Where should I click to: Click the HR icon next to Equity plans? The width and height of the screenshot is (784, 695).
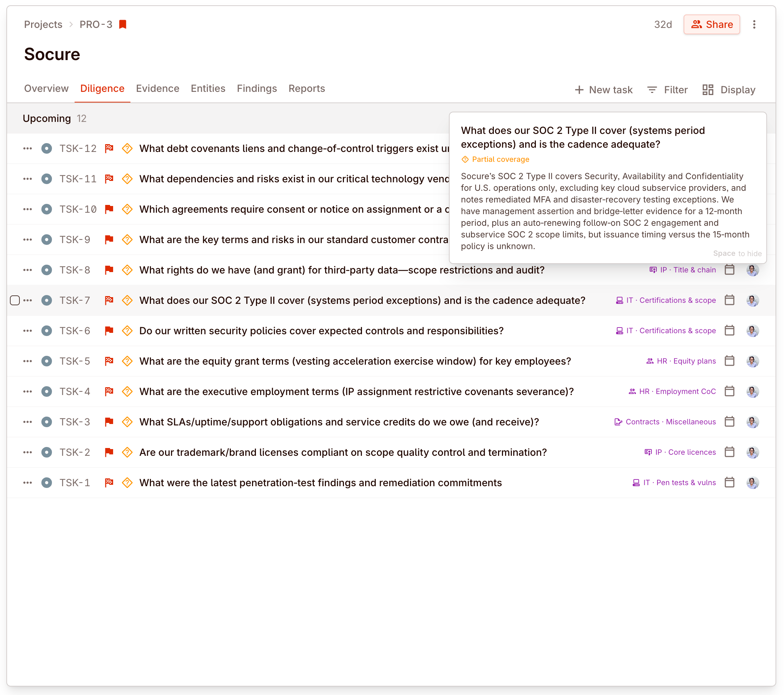pyautogui.click(x=650, y=361)
